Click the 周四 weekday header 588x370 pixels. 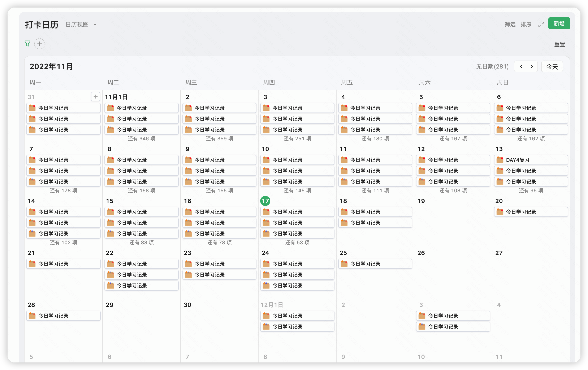click(269, 82)
